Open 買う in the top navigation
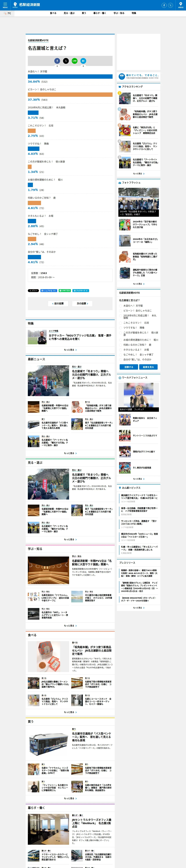 click(84, 13)
